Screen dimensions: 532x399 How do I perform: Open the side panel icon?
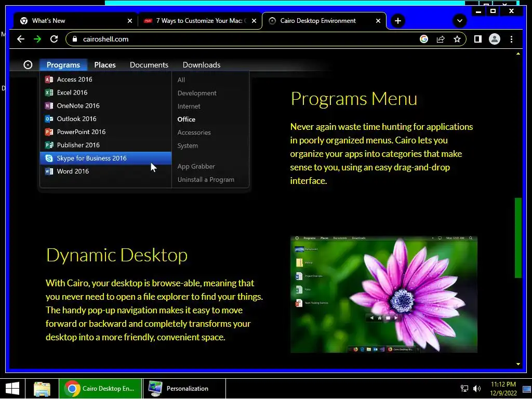point(478,39)
